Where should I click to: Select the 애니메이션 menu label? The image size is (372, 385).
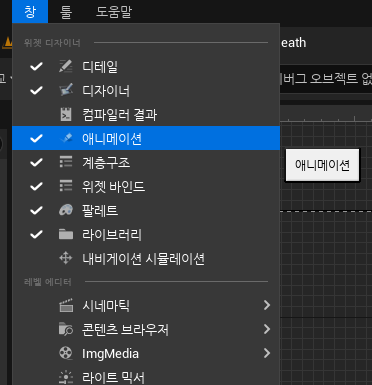pos(112,139)
